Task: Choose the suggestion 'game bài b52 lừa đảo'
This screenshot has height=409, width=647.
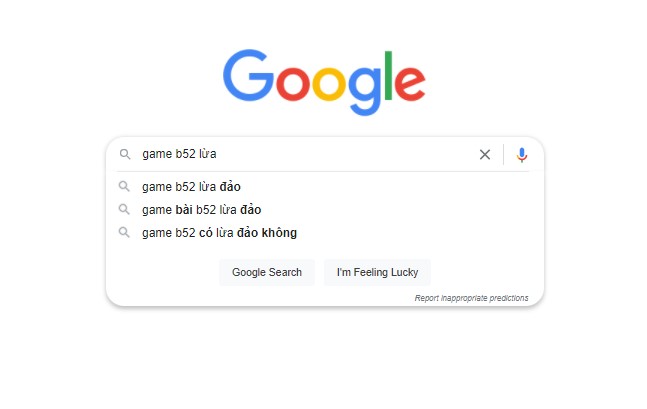Action: click(201, 209)
